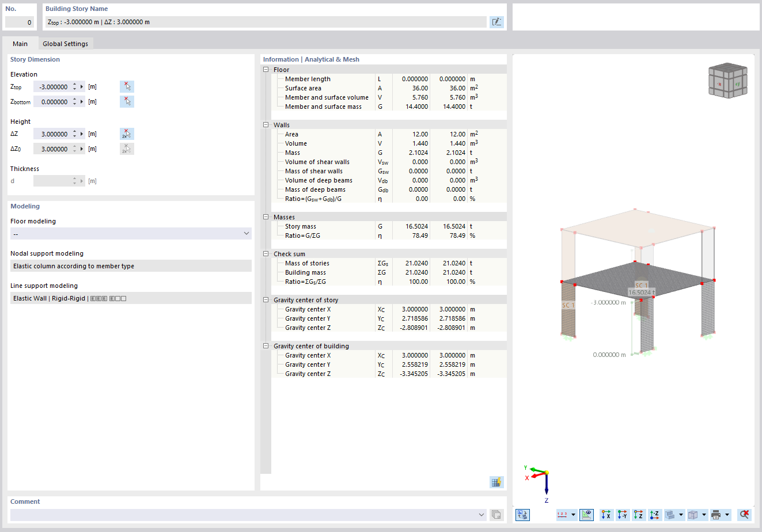Screen dimensions: 762x532
Task: Set preview to view in X direction
Action: pos(606,515)
